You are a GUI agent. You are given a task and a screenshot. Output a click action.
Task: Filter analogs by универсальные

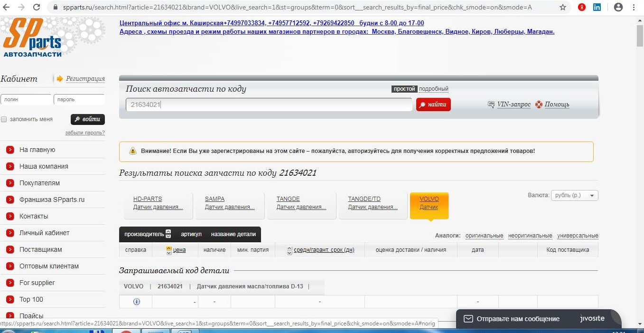tap(578, 236)
